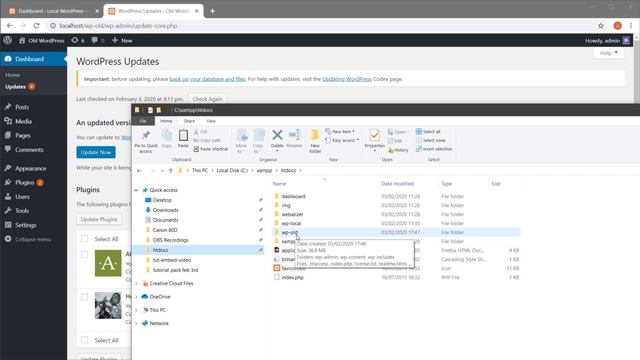Open the File tab in Explorer

[x=143, y=121]
